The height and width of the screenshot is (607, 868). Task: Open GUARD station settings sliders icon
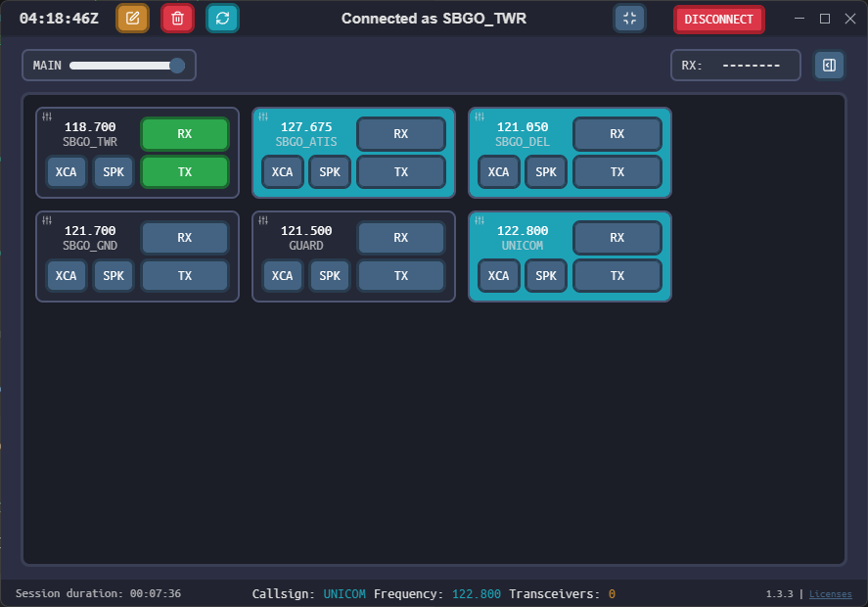(x=263, y=220)
